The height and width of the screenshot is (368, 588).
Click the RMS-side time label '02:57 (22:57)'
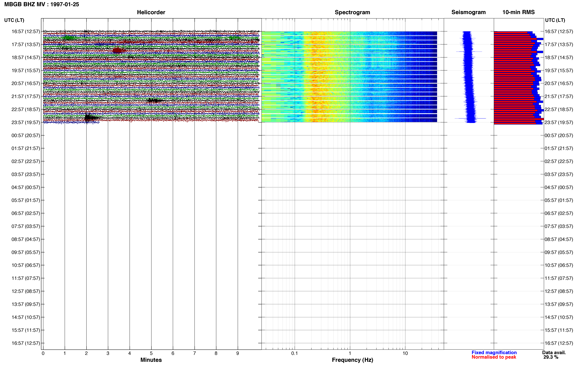pyautogui.click(x=559, y=161)
